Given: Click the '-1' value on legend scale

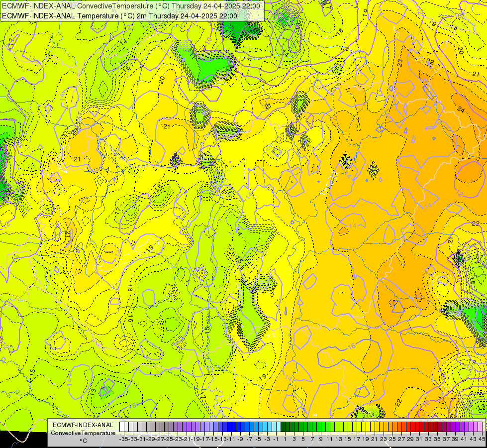Looking at the screenshot, I should point(276,439).
